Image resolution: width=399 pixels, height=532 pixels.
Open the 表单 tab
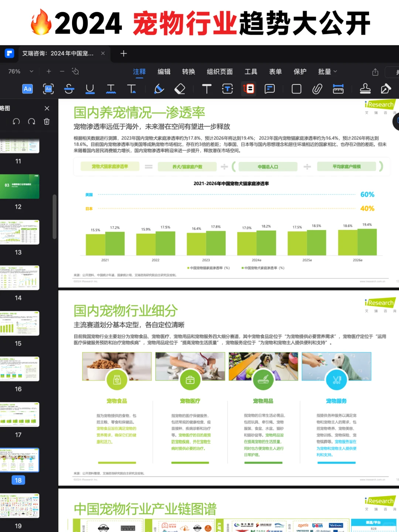275,71
